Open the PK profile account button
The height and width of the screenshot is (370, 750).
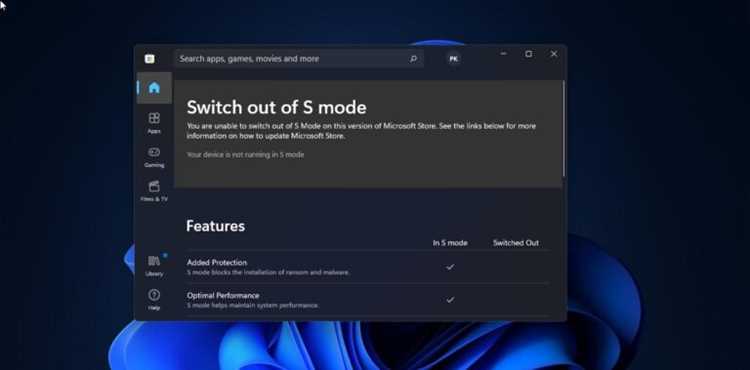pos(453,59)
